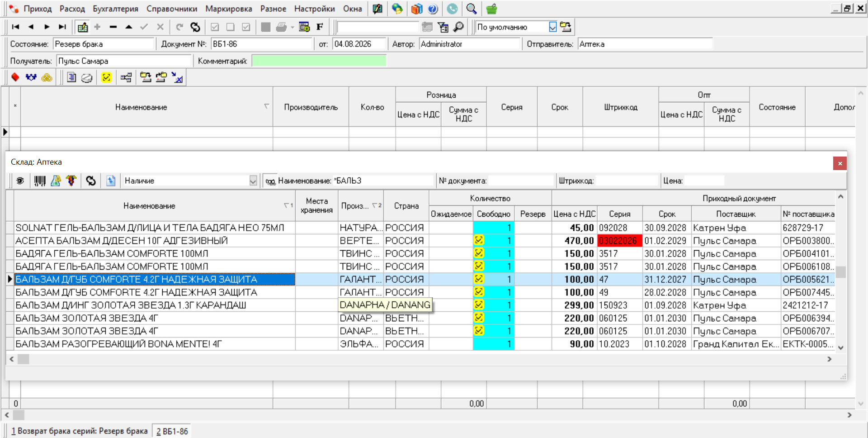Toggle the glasses search-mode button
Viewport: 868px width, 438px height.
pyautogui.click(x=270, y=181)
